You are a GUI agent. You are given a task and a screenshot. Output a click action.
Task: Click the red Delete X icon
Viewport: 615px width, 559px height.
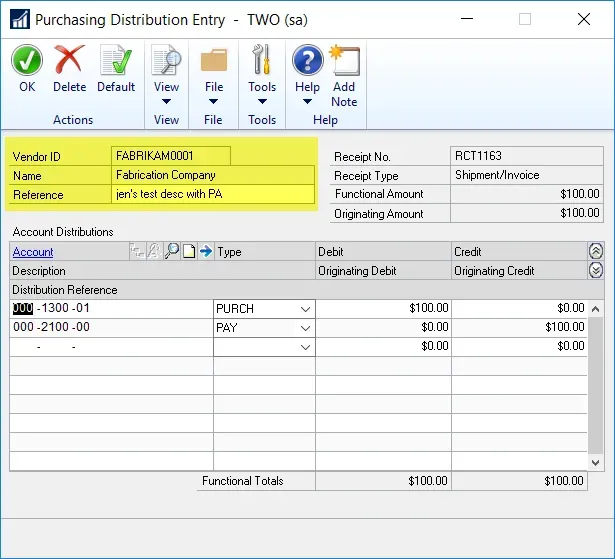tap(69, 61)
